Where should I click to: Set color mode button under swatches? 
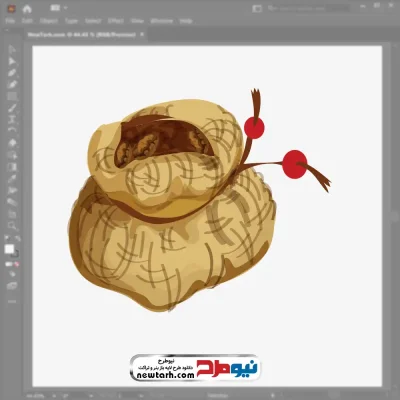(8, 264)
